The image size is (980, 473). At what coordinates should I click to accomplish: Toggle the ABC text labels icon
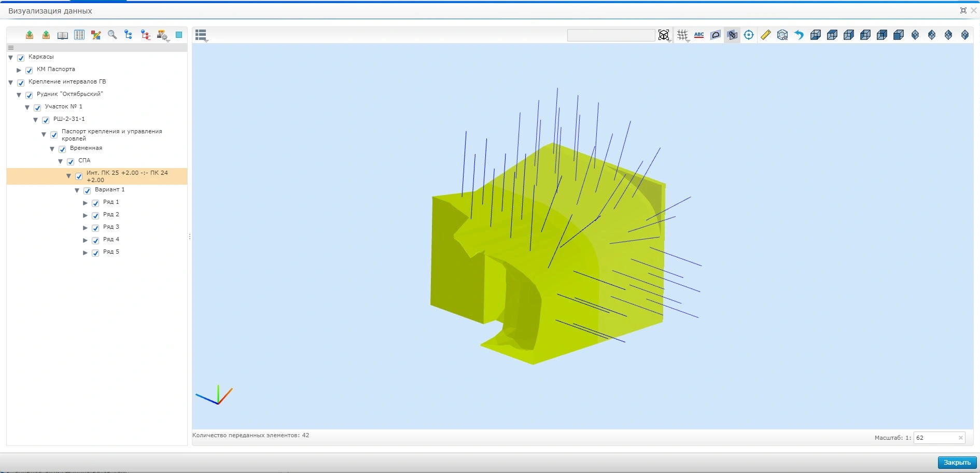tap(699, 35)
